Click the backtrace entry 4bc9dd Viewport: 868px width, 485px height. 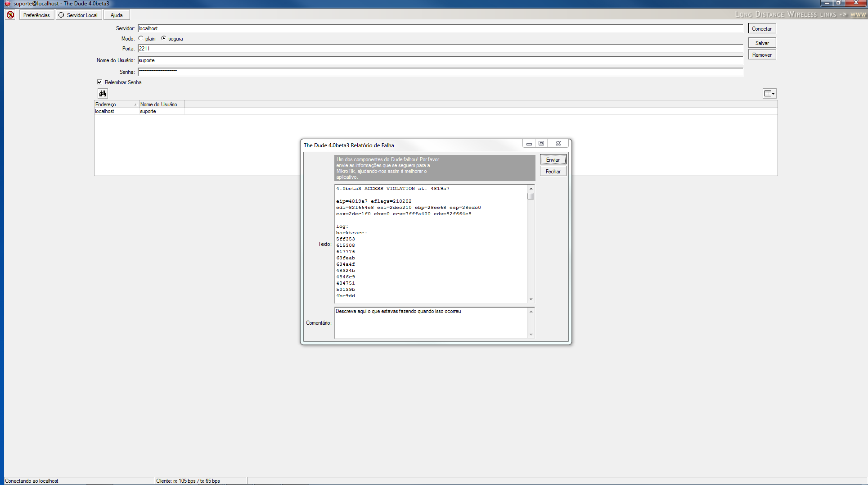pos(346,296)
